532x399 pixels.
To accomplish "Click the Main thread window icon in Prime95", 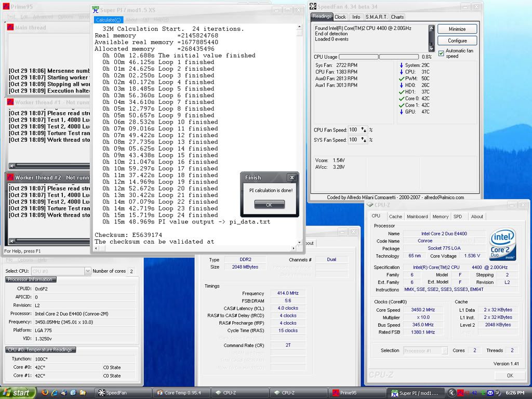I will pyautogui.click(x=10, y=27).
